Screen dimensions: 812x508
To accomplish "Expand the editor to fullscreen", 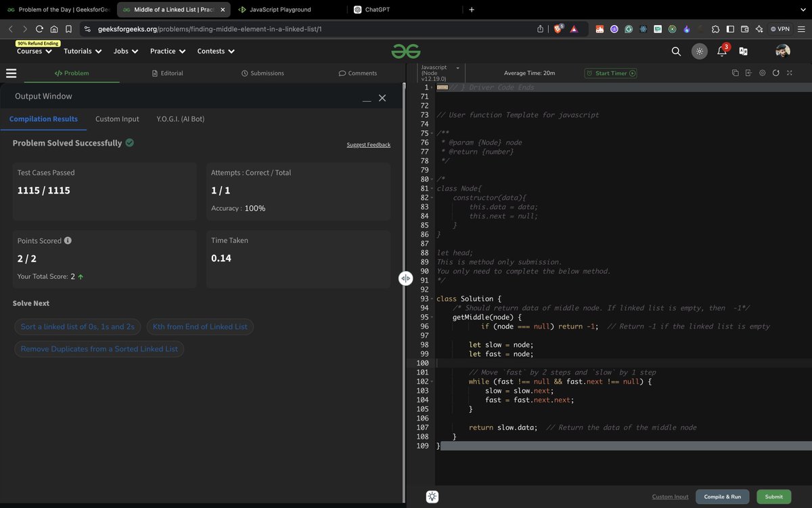I will pyautogui.click(x=789, y=72).
